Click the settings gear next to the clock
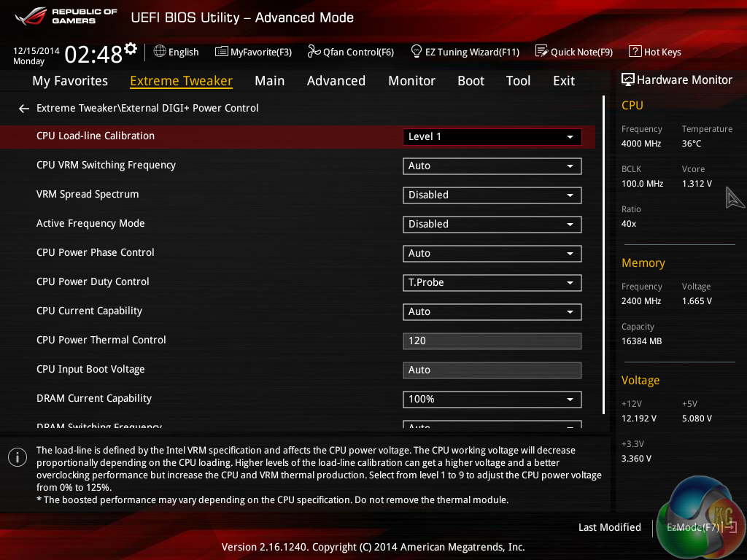This screenshot has width=747, height=560. (131, 48)
